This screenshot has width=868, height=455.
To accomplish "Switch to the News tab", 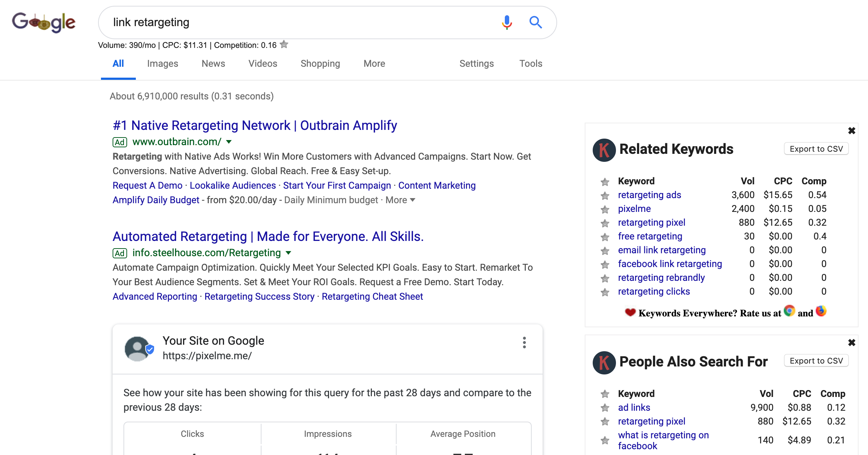I will [213, 63].
